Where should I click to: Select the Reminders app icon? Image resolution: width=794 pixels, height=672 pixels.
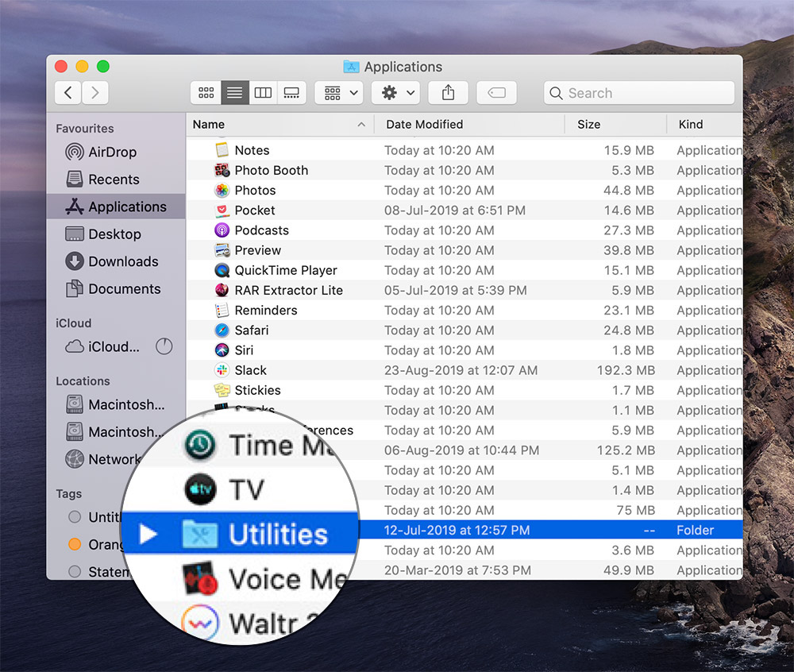coord(225,310)
